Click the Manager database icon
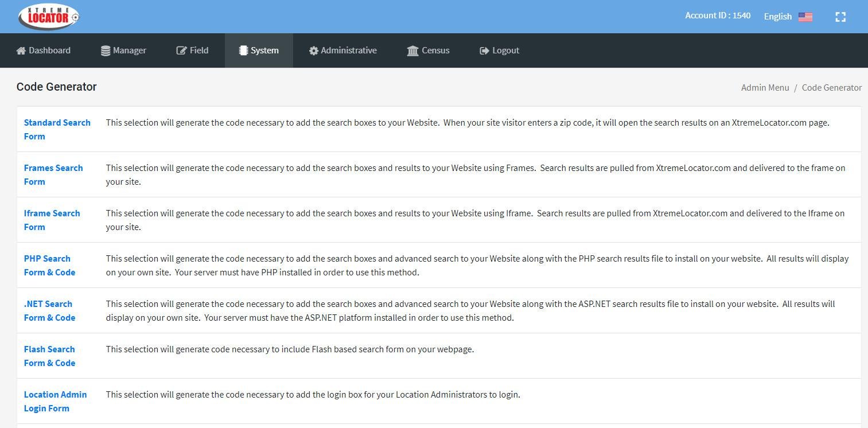The image size is (868, 428). [106, 50]
